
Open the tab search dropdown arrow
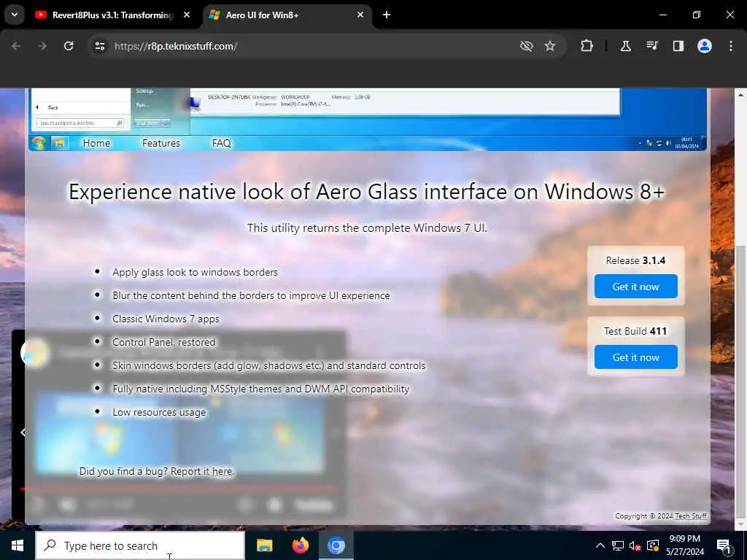coord(15,15)
